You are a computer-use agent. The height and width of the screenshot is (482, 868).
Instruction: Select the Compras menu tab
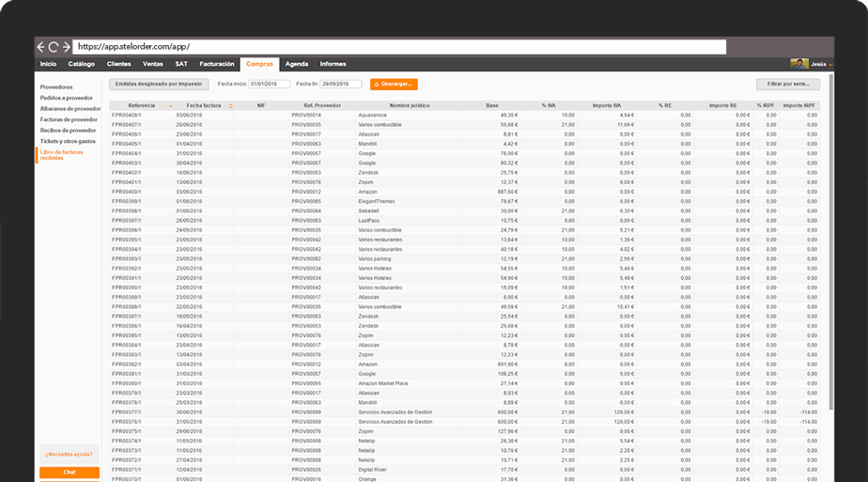tap(259, 64)
